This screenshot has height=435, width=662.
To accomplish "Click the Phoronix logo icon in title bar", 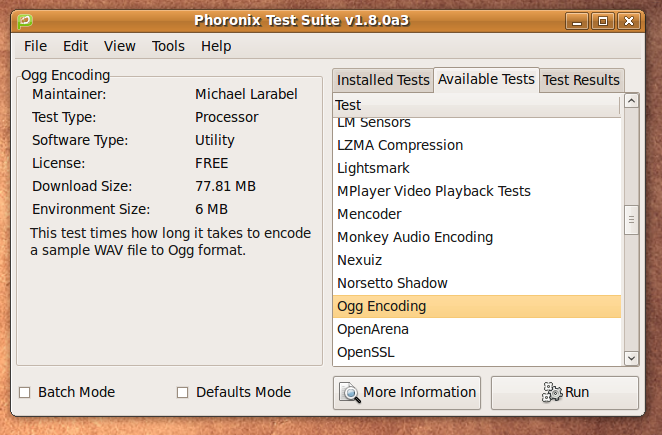I will 25,21.
